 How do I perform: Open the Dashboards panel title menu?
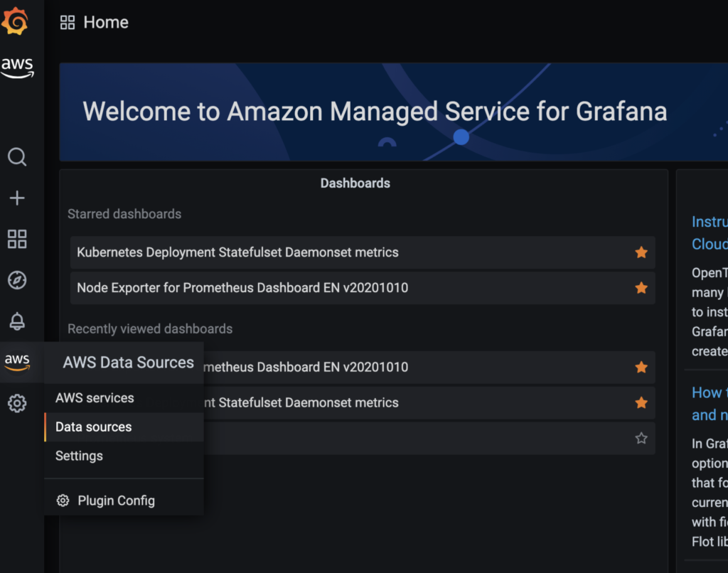(x=355, y=183)
